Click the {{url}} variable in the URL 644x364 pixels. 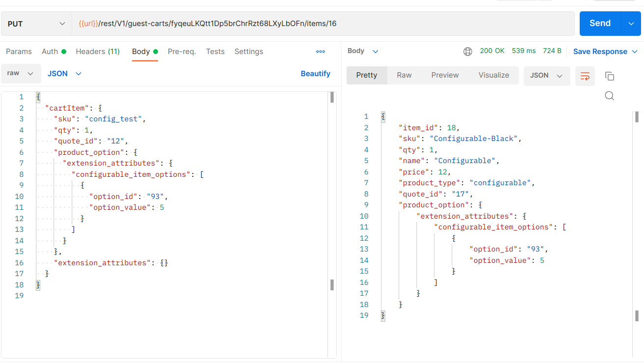pos(89,24)
